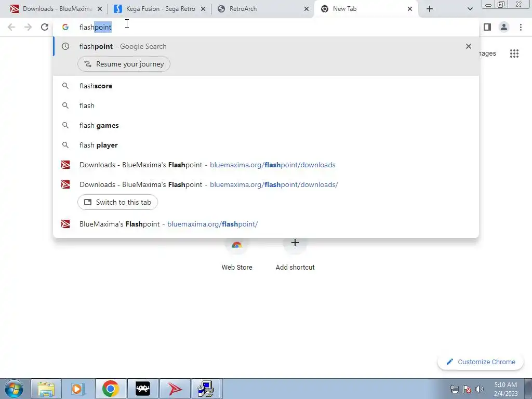Viewport: 532px width, 399px height.
Task: Select the flashpoint - Google Search suggestion
Action: (x=267, y=46)
